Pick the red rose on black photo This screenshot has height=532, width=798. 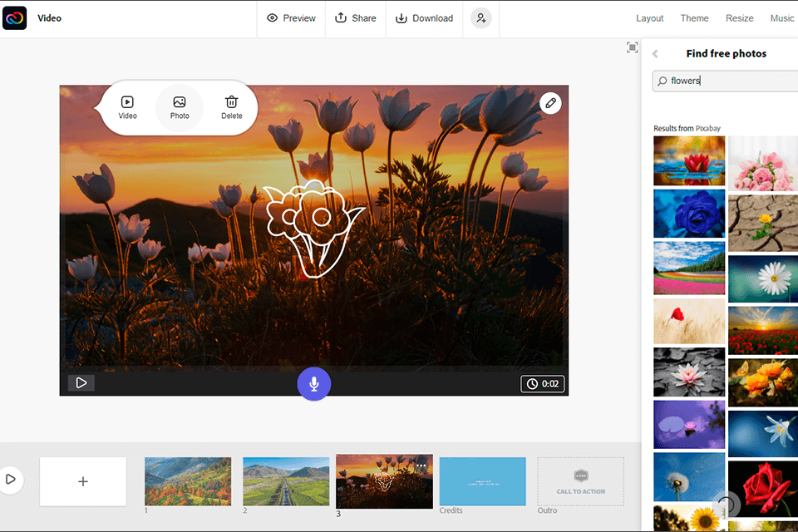point(763,490)
